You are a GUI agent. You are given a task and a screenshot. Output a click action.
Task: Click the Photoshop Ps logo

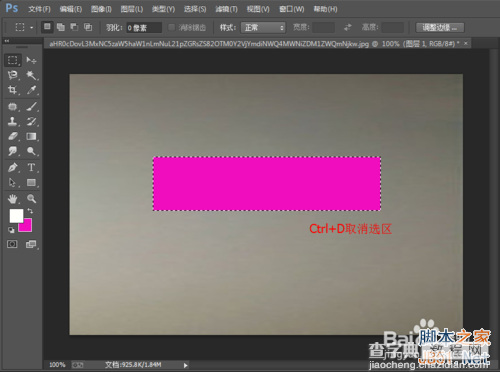pyautogui.click(x=12, y=8)
